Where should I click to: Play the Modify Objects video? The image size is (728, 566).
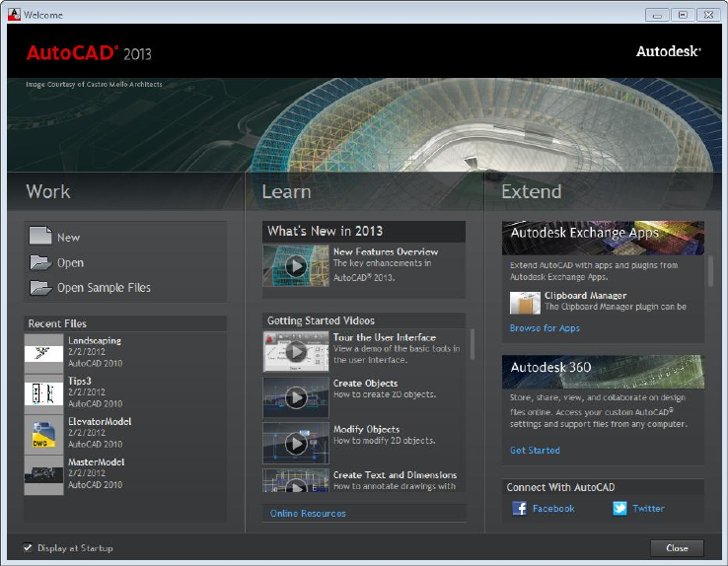coord(296,443)
